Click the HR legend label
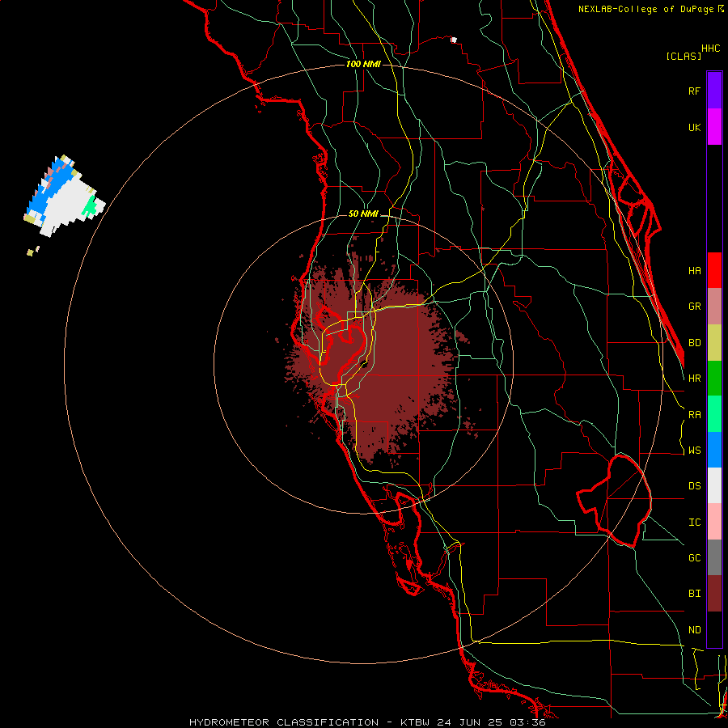Screen dimensions: 728x728 tap(694, 379)
